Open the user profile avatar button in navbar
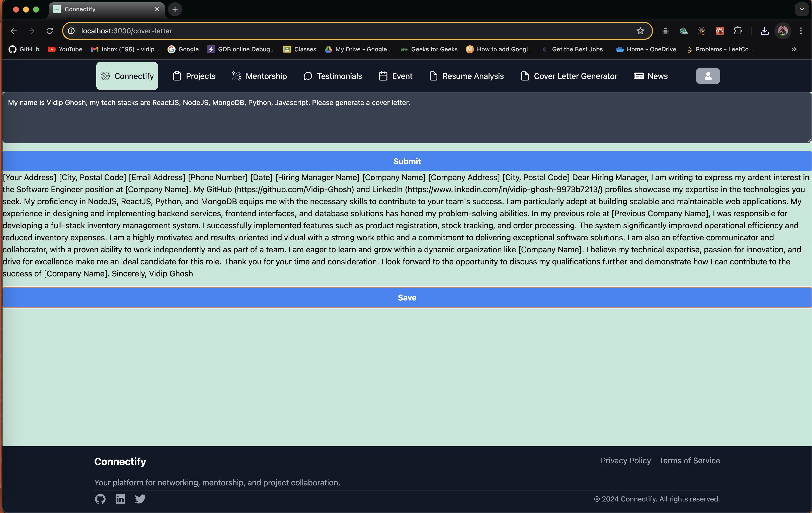This screenshot has height=513, width=812. [x=708, y=76]
